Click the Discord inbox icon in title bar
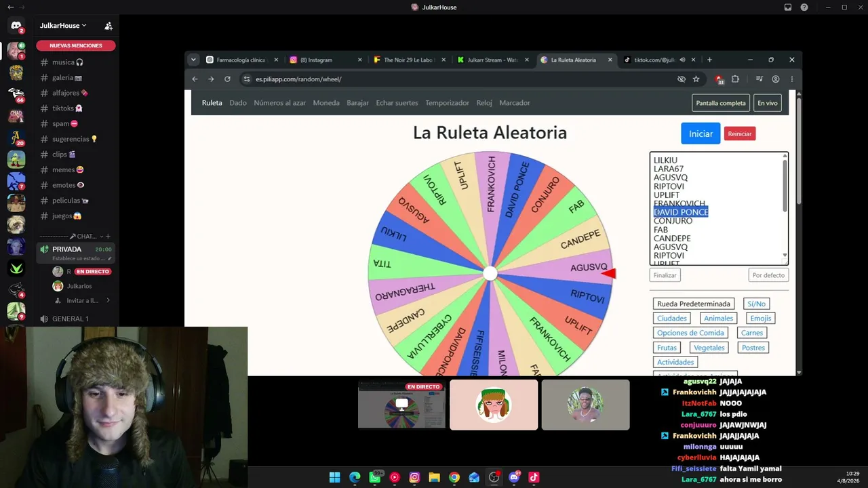The image size is (868, 488). [x=788, y=7]
